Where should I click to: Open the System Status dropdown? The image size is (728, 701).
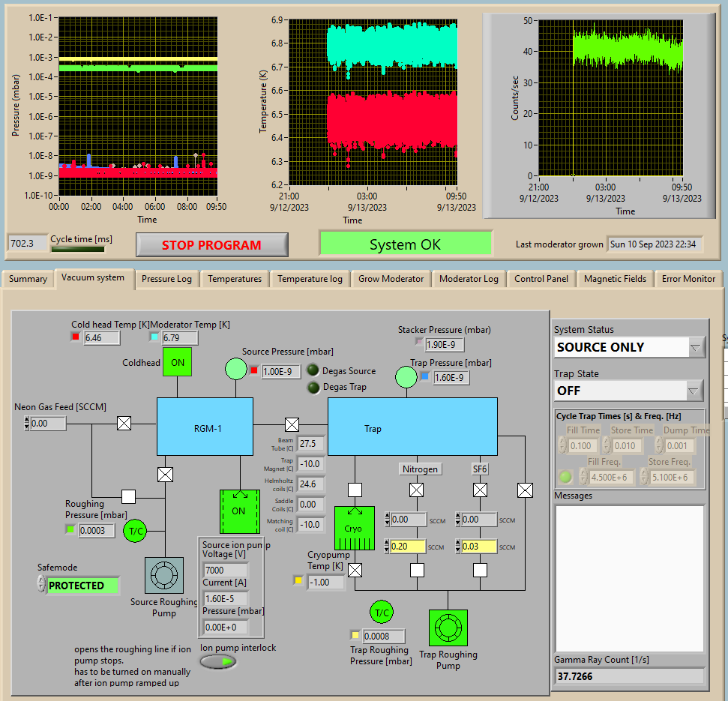tap(695, 347)
